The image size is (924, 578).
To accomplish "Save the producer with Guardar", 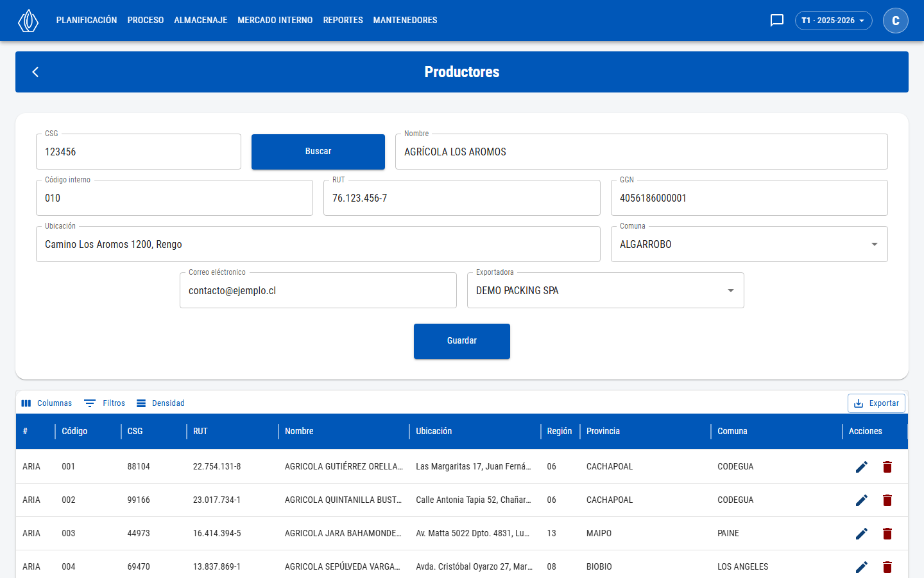I will pos(462,341).
